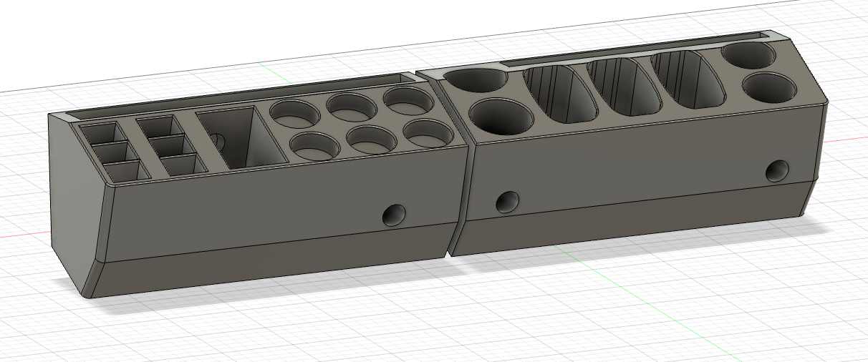This screenshot has width=868, height=362.
Task: Click front-row leftmost circular hole on left block
Action: tap(316, 145)
